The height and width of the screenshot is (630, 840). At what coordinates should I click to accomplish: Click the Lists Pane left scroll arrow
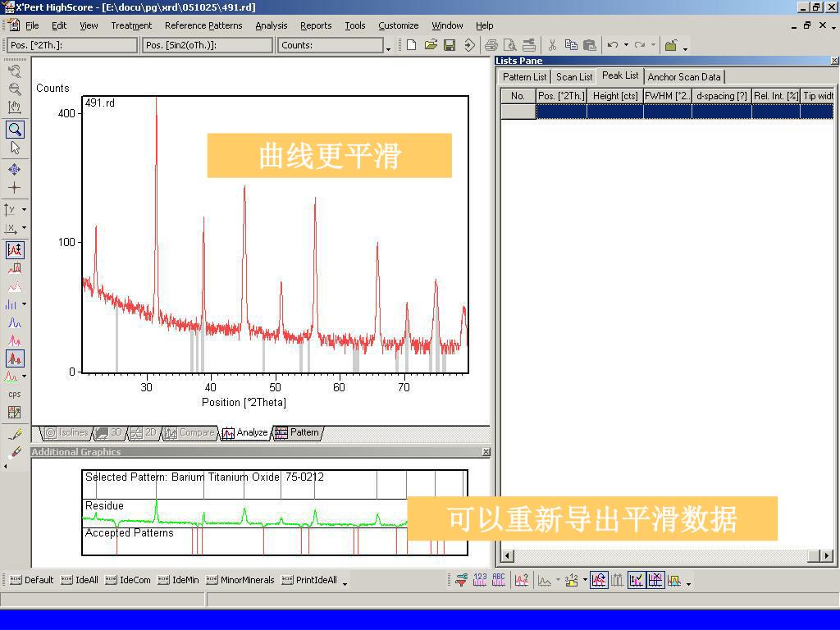tap(506, 556)
